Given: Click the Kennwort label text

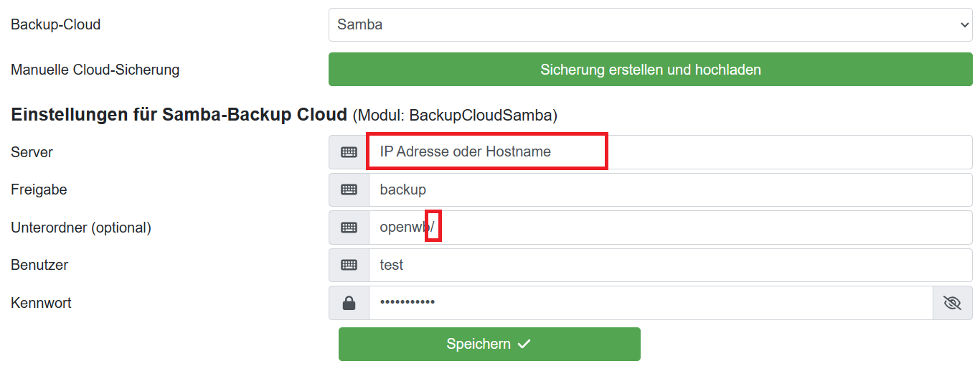Looking at the screenshot, I should click(41, 303).
